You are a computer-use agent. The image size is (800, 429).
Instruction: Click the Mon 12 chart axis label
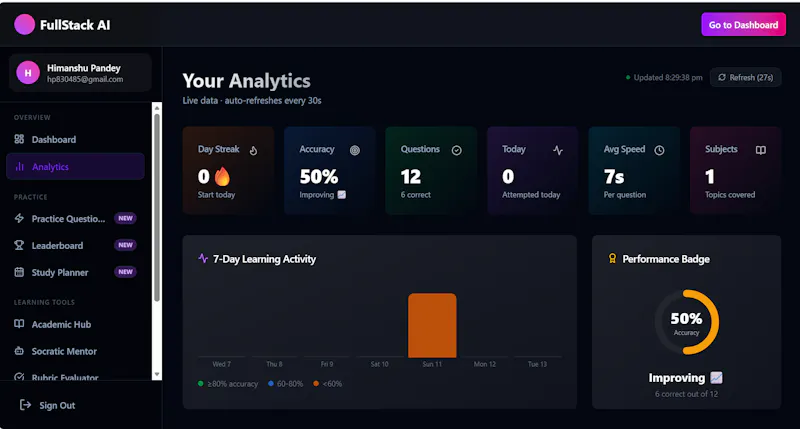coord(485,364)
